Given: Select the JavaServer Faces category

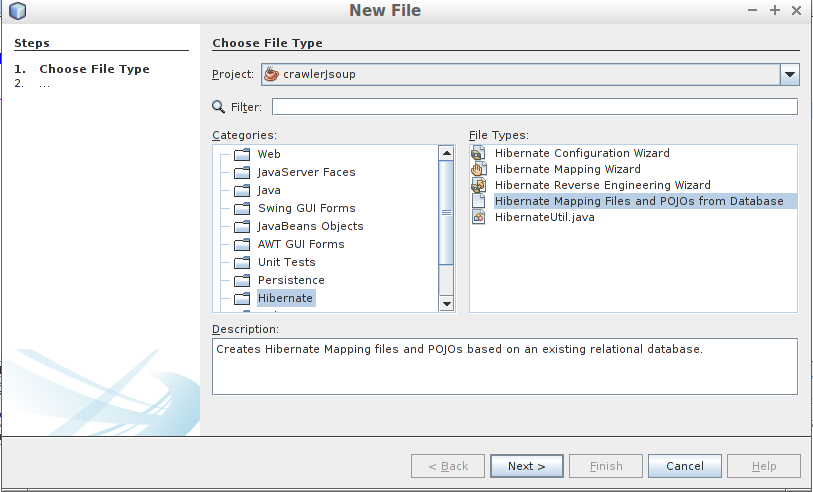Looking at the screenshot, I should 306,172.
